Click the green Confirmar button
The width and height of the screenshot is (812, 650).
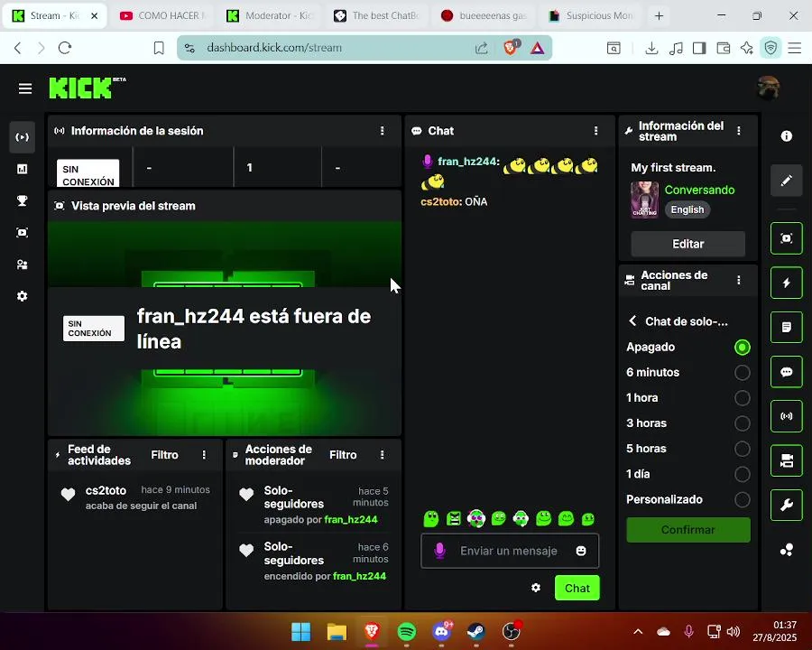[687, 530]
